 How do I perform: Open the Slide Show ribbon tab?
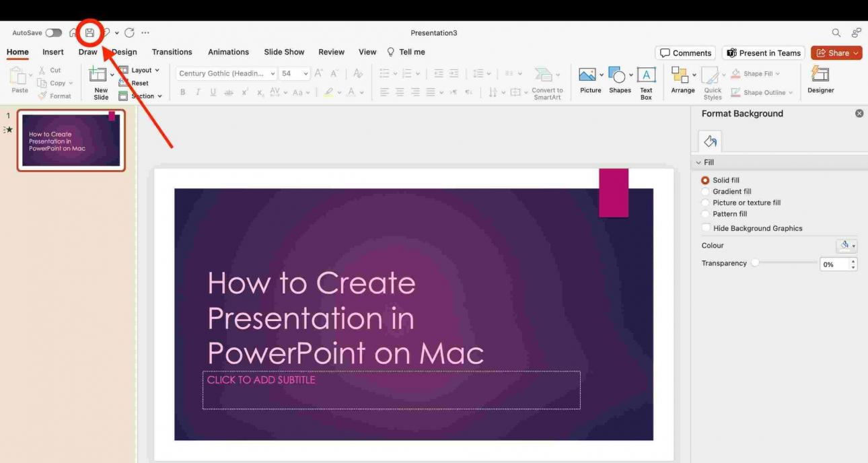tap(284, 52)
